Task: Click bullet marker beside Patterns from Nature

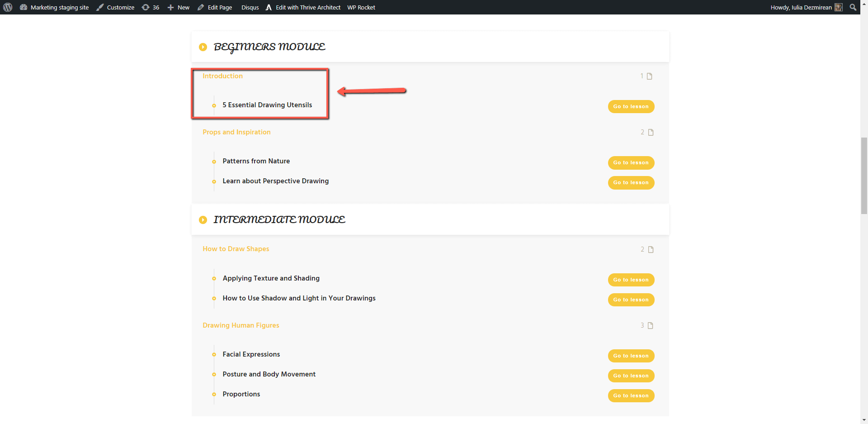Action: 214,162
